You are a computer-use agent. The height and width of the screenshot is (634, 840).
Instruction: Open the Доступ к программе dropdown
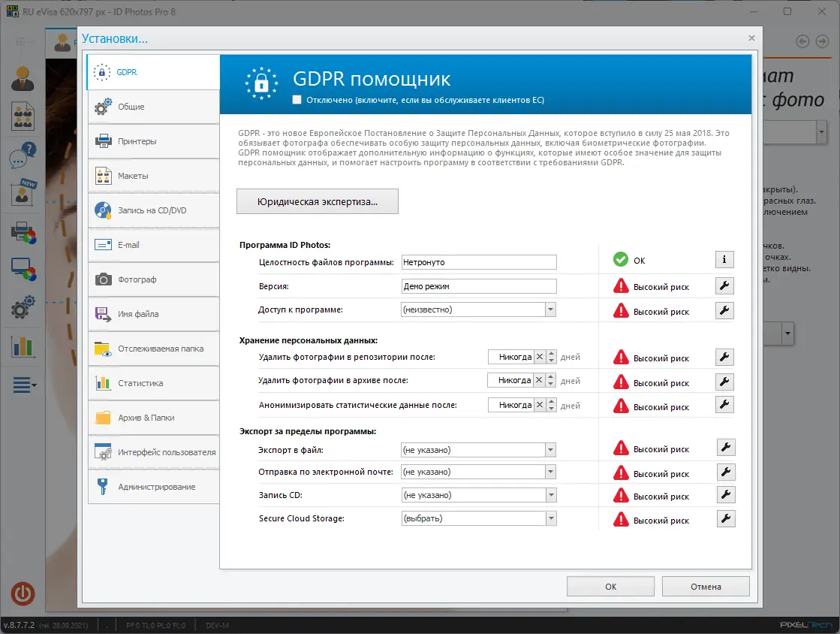(x=550, y=309)
